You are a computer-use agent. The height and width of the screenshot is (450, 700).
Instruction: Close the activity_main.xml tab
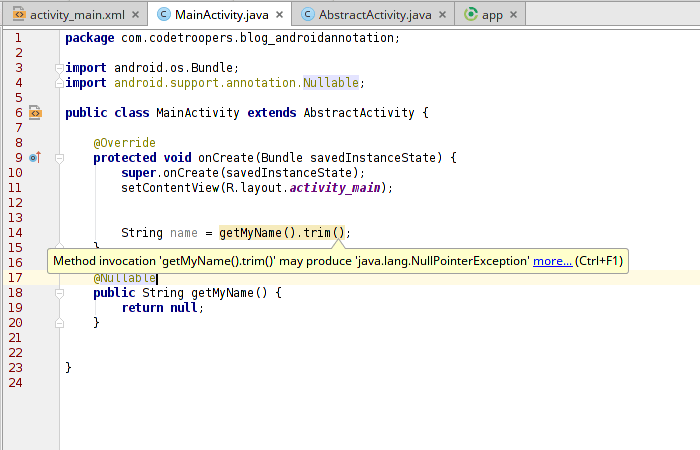click(137, 15)
